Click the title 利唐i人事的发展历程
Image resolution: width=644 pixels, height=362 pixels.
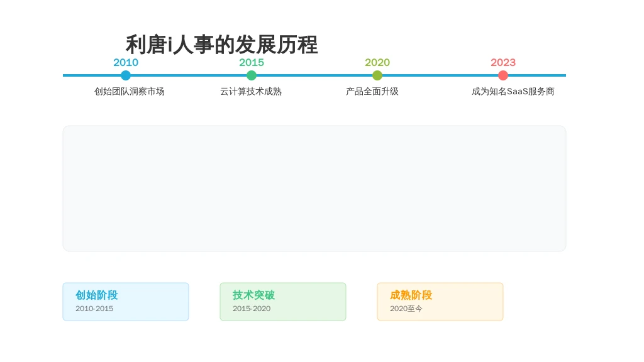pyautogui.click(x=222, y=45)
